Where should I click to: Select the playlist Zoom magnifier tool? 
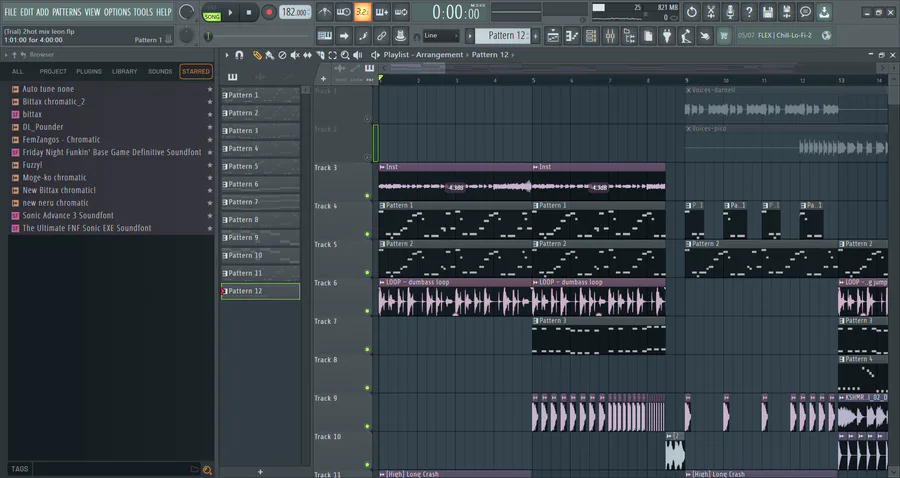(x=345, y=55)
